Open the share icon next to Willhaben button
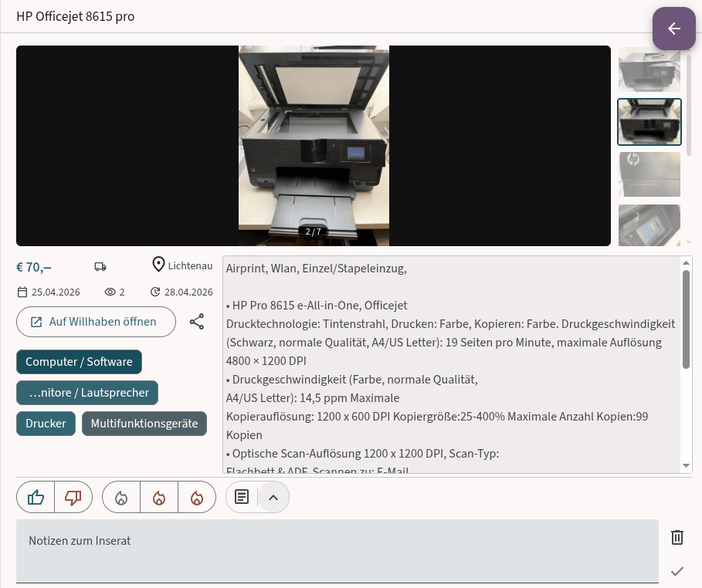The image size is (702, 588). point(196,322)
